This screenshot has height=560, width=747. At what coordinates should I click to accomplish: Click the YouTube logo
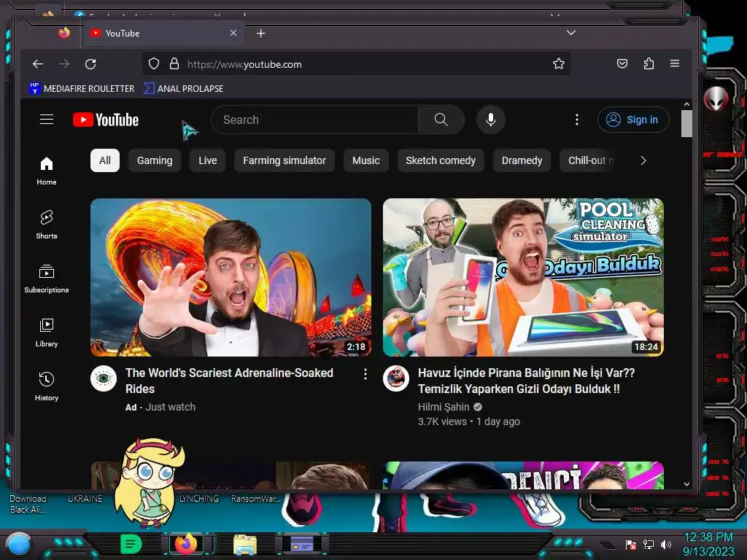(106, 120)
